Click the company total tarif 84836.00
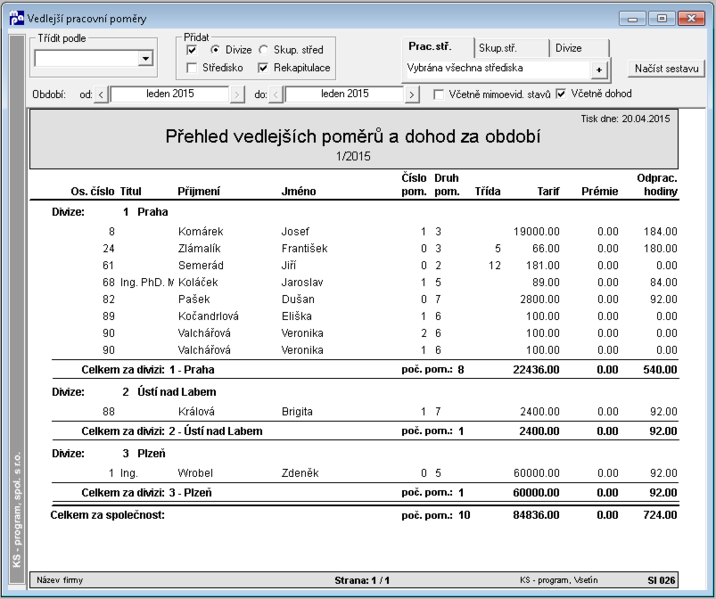Image resolution: width=716 pixels, height=599 pixels. pyautogui.click(x=536, y=515)
